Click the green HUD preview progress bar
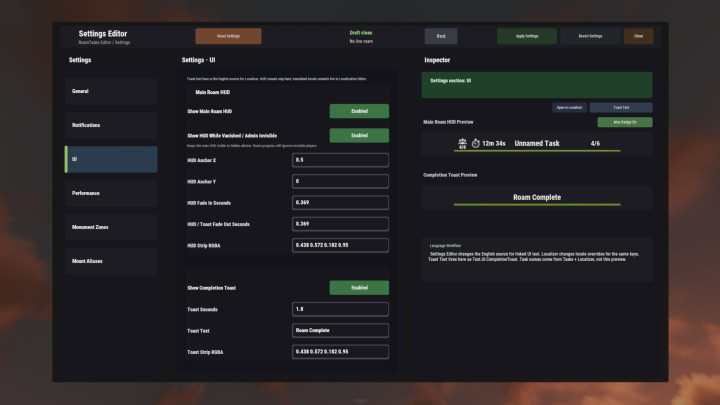The image size is (720, 405). coord(537,151)
